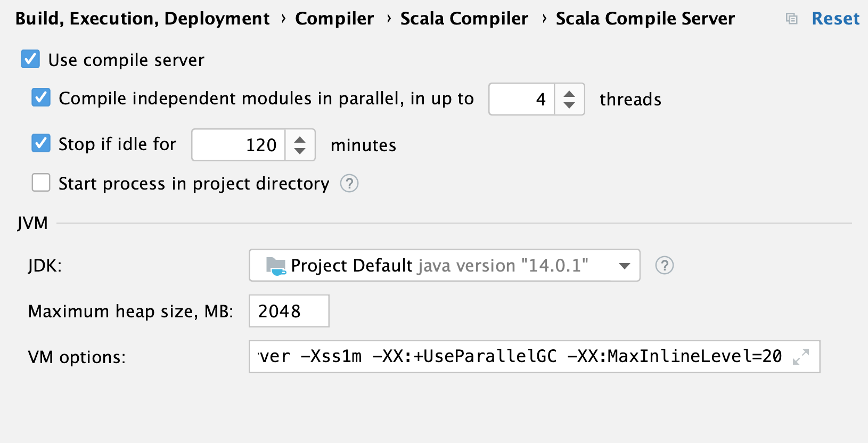Increase threads using the up stepper arrow
Screen dimensions: 868x443
click(x=569, y=93)
